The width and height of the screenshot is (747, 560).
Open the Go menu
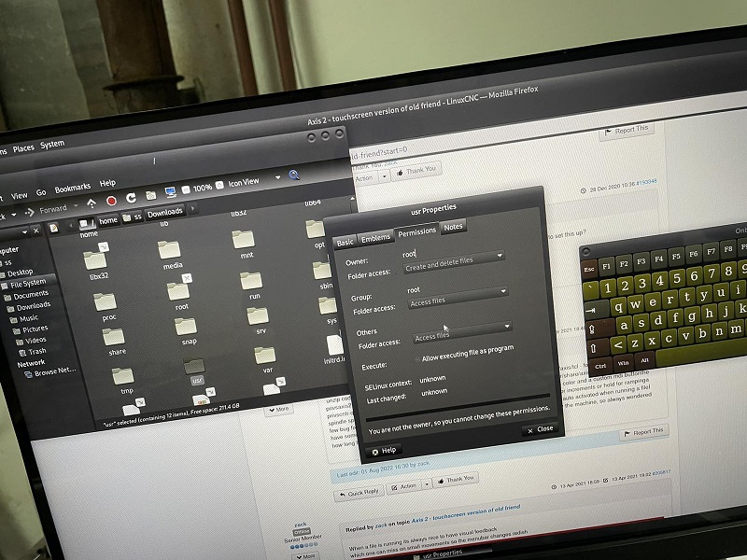41,192
